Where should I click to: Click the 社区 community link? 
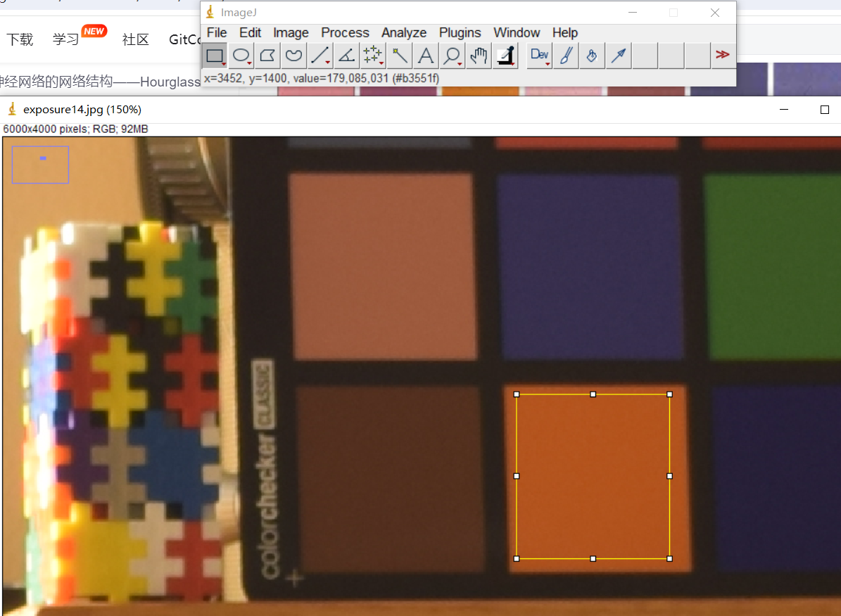pyautogui.click(x=135, y=39)
